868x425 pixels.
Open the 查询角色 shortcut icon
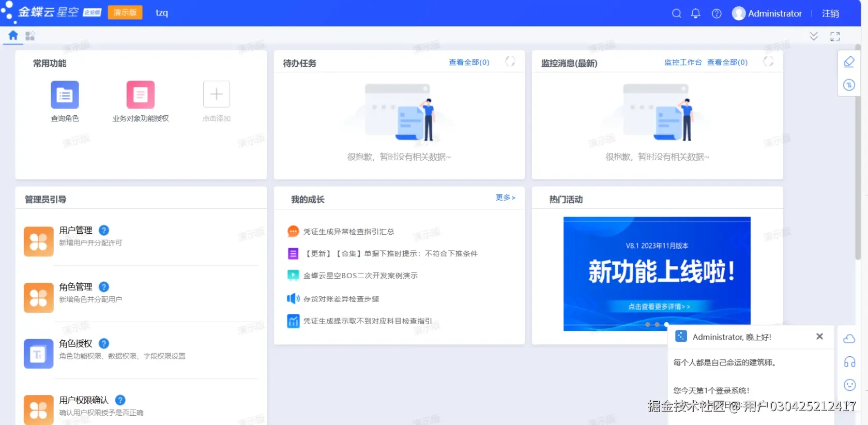point(65,95)
